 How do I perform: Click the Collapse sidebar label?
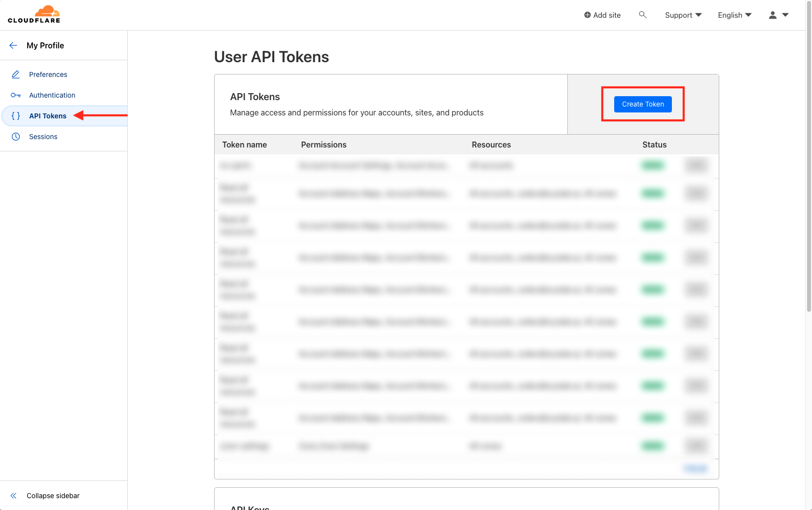[x=53, y=495]
